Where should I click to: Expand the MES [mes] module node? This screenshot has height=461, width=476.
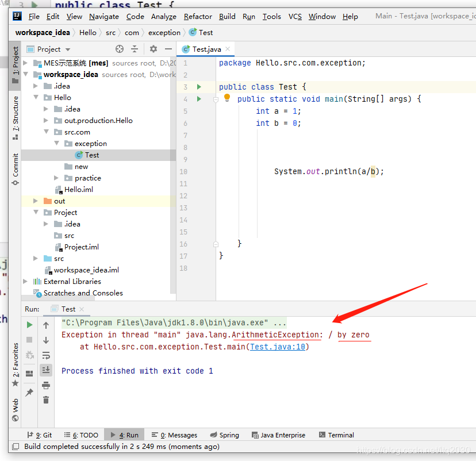(x=25, y=63)
